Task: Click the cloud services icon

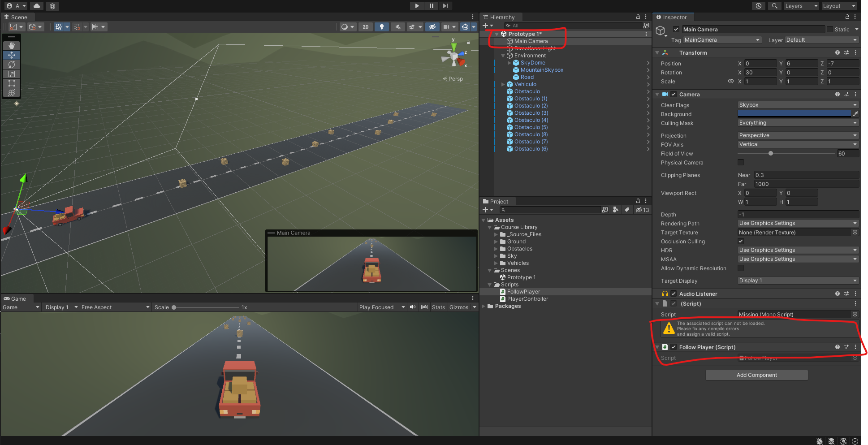Action: point(37,6)
